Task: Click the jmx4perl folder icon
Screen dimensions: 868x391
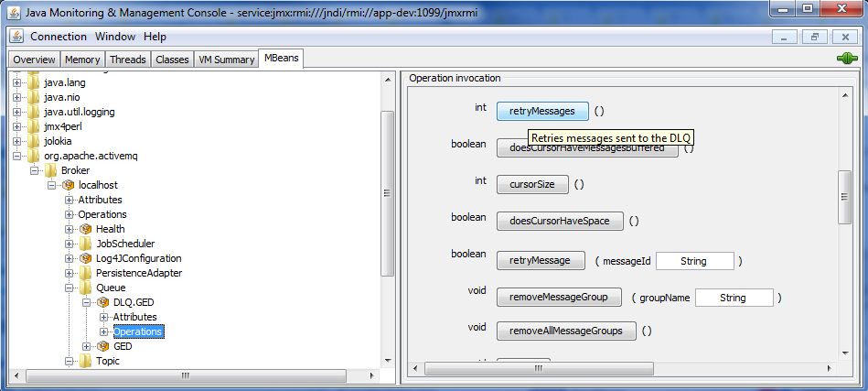Action: [x=33, y=126]
